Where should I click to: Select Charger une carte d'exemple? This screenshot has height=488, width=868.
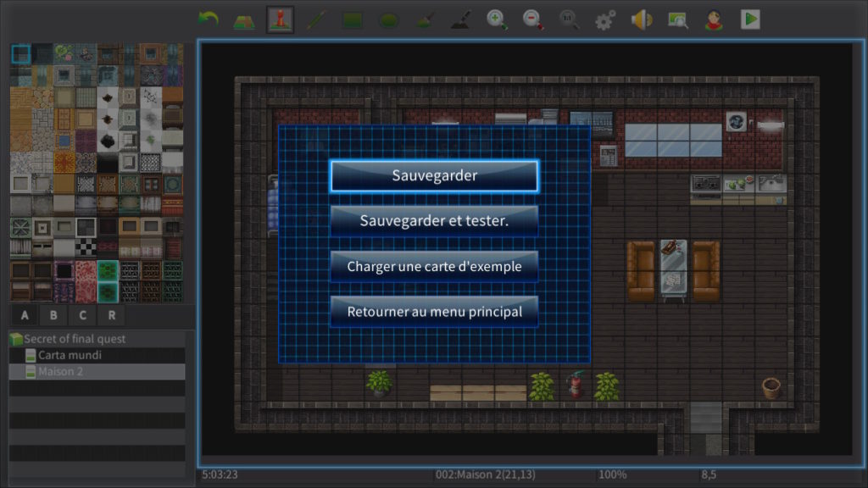[434, 267]
